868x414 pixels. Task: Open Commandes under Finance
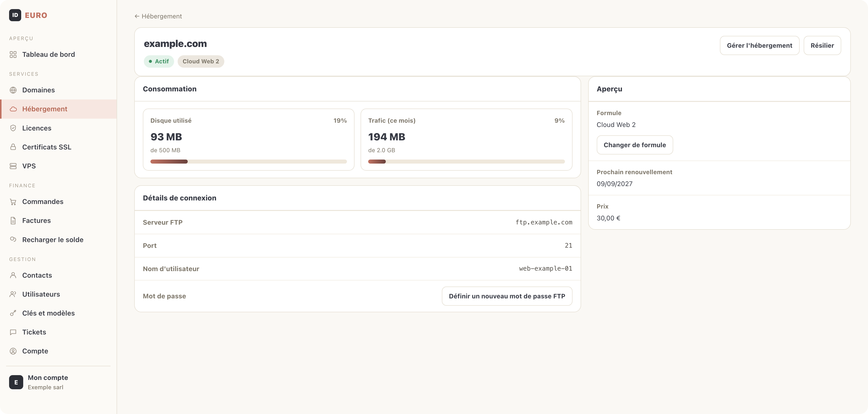pos(58,202)
